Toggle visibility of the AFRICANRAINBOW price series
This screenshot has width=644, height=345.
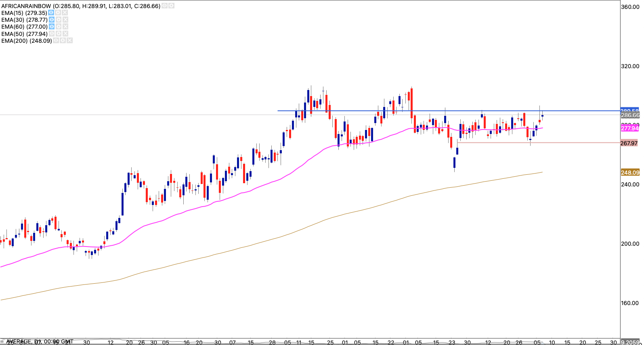click(x=165, y=6)
